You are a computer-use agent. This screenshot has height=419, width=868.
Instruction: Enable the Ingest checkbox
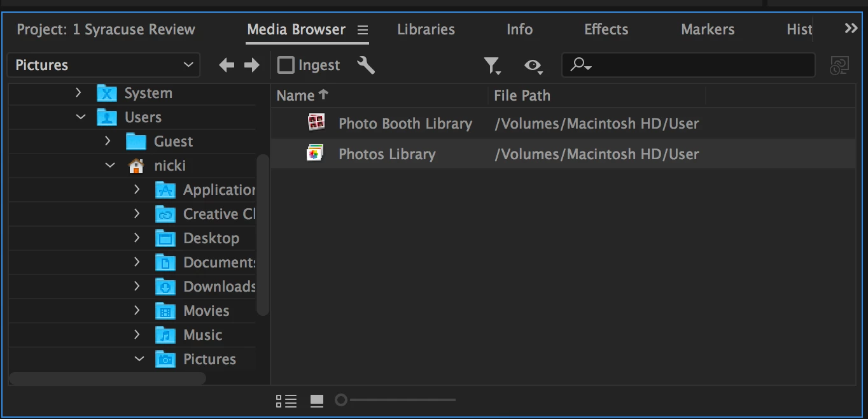(286, 65)
